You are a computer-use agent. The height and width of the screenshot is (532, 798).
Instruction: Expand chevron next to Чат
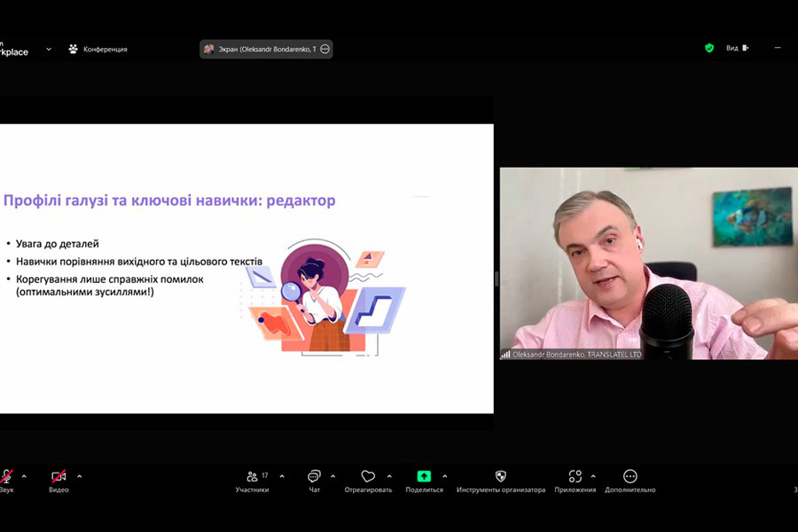332,476
